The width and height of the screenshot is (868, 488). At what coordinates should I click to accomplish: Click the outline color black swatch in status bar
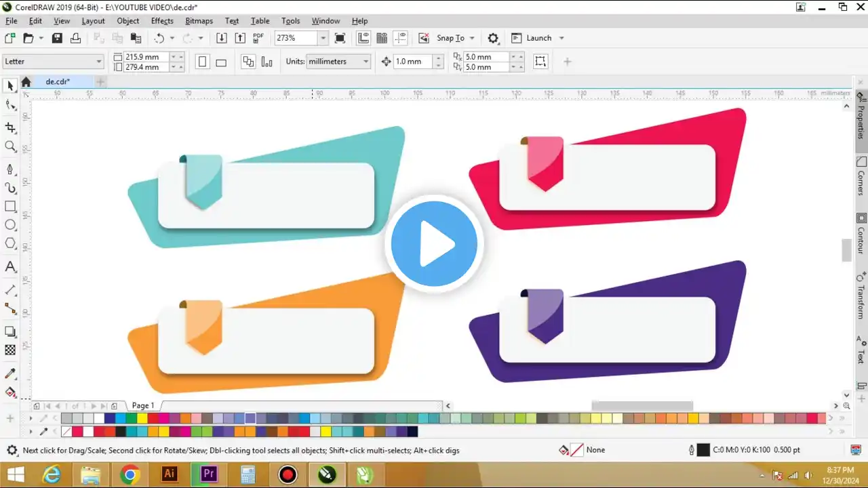click(x=703, y=450)
